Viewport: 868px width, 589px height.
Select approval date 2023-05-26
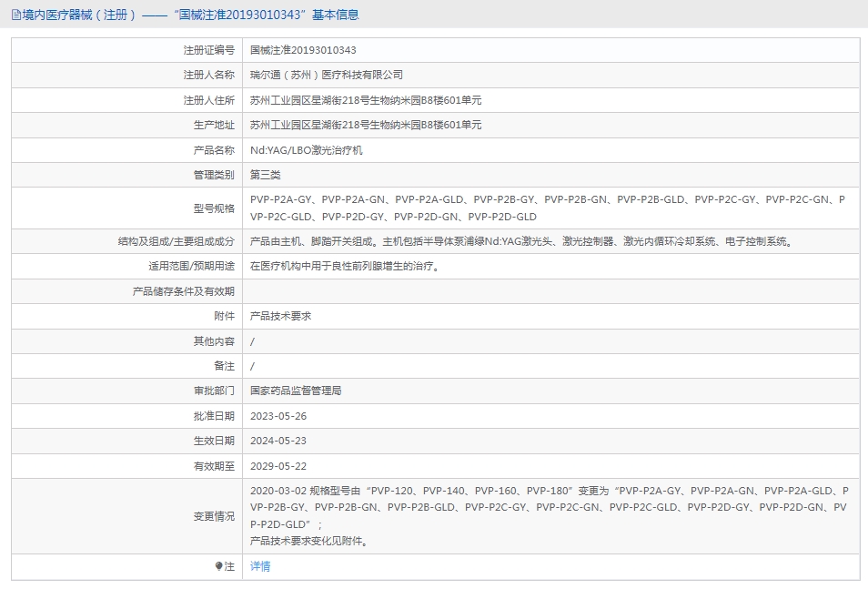(x=278, y=416)
